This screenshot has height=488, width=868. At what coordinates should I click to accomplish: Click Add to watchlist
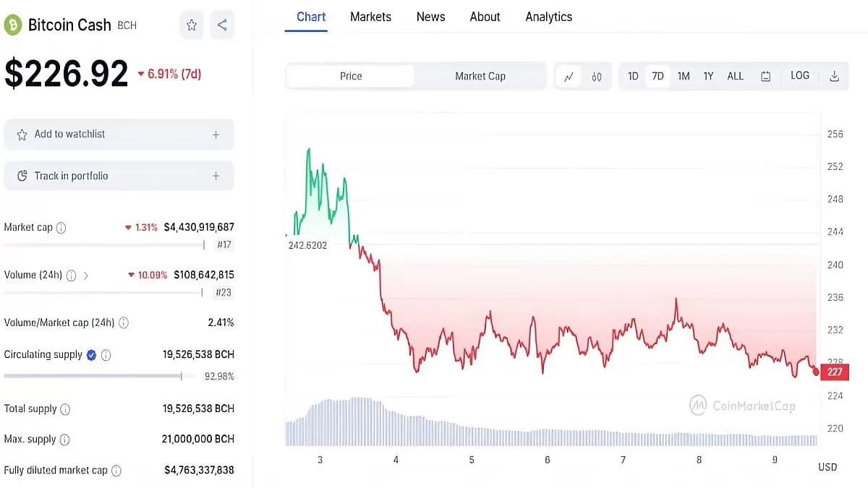(x=119, y=134)
